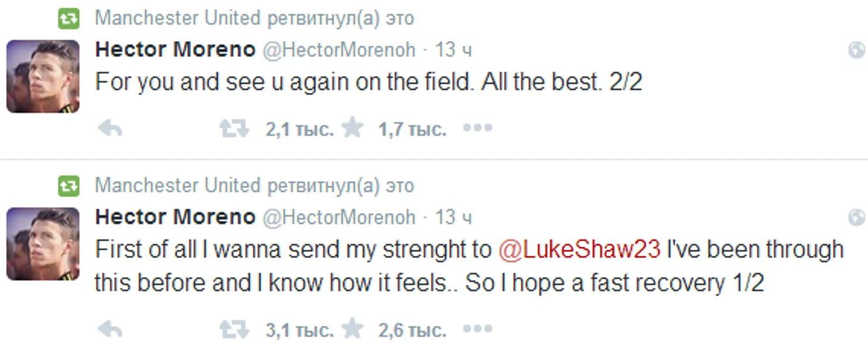Click the globe icon on the 1/2 tweet
The width and height of the screenshot is (868, 349).
(856, 218)
